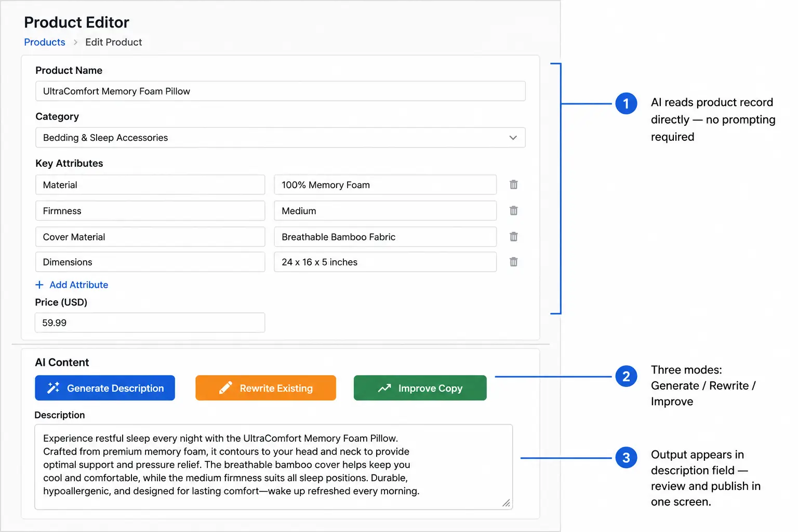Click the Category label
This screenshot has height=532, width=798.
(x=57, y=116)
